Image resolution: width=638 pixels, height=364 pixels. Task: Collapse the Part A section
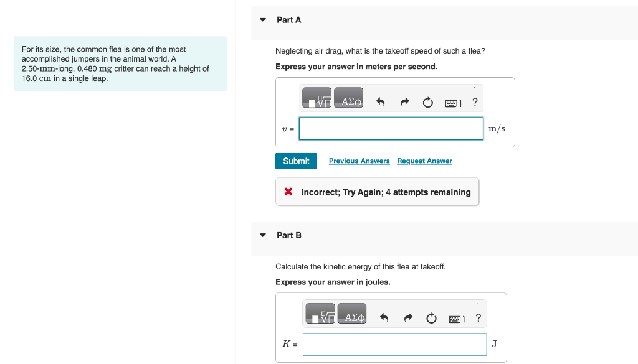[x=263, y=20]
